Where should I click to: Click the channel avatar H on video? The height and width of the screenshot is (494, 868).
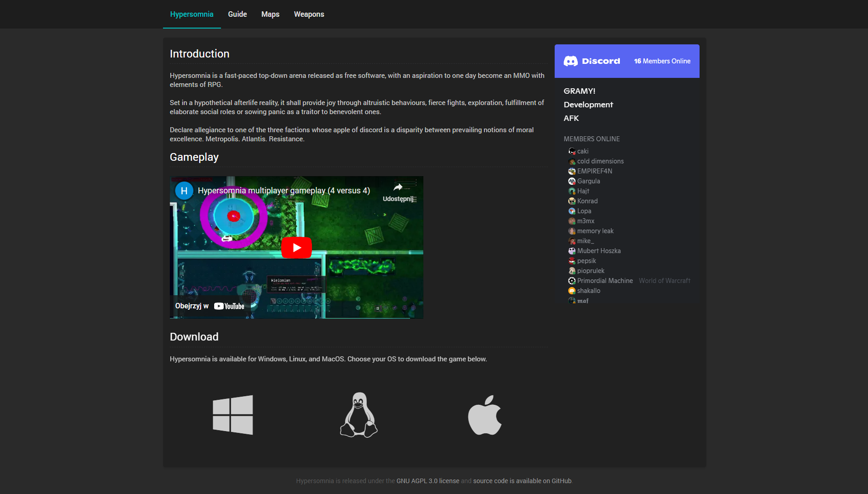pyautogui.click(x=184, y=191)
